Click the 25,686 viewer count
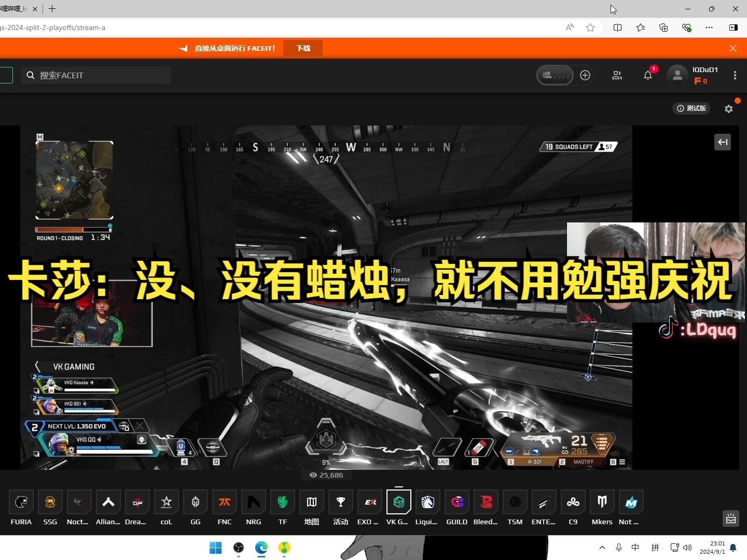Screen dimensions: 747x560 (x=326, y=475)
